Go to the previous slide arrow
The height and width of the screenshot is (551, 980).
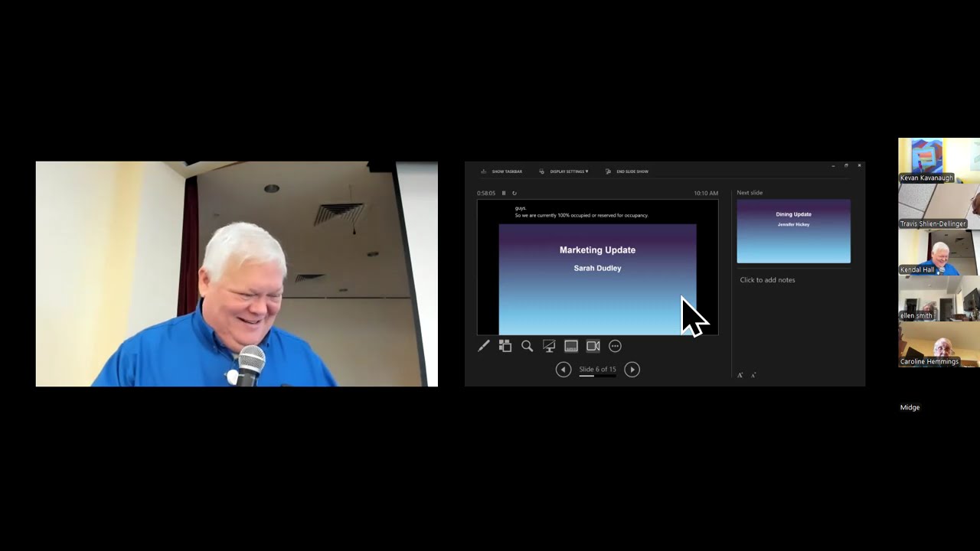click(x=563, y=370)
